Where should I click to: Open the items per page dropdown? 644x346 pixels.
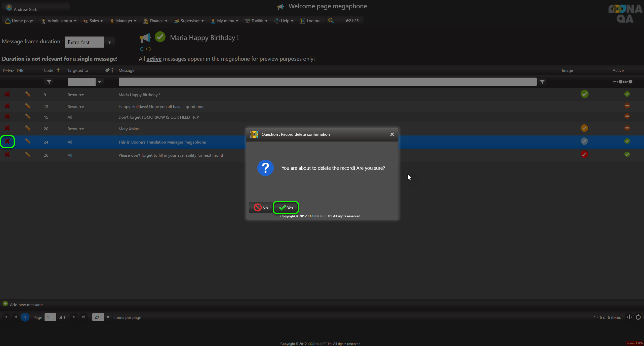[108, 317]
